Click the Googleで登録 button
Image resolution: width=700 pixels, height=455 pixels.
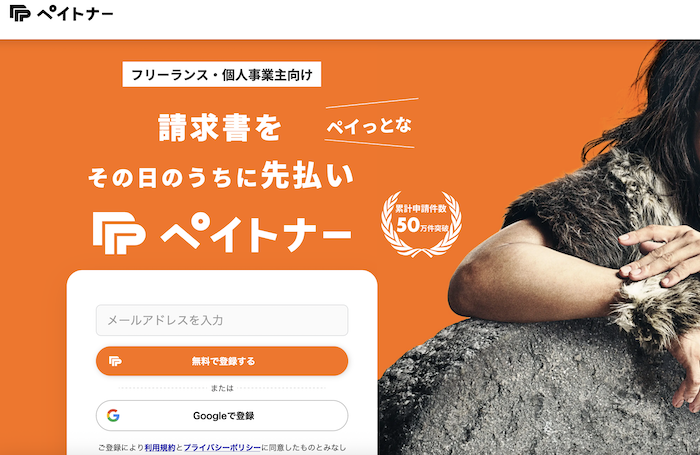point(222,416)
